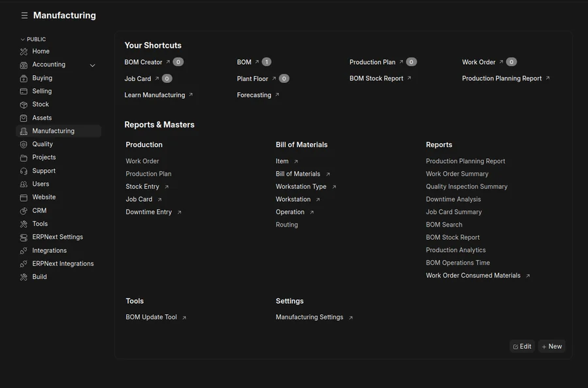Click the Assets sidebar icon

point(24,118)
